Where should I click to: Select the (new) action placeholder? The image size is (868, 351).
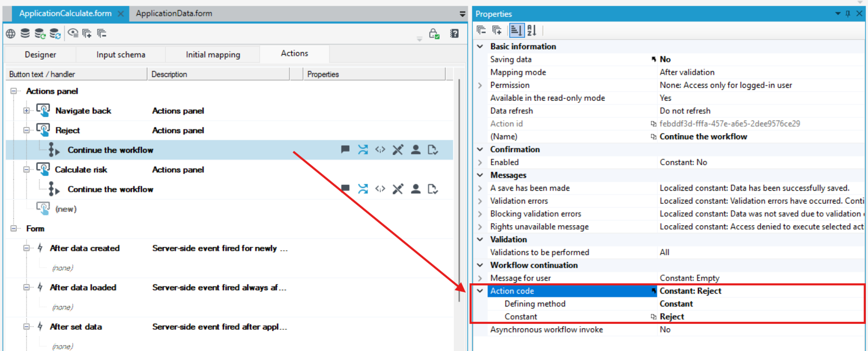[x=66, y=209]
